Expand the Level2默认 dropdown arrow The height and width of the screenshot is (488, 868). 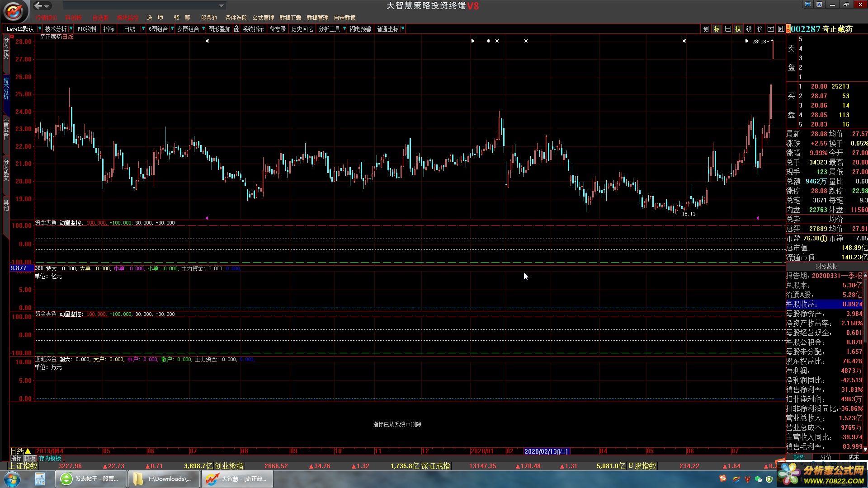point(39,29)
